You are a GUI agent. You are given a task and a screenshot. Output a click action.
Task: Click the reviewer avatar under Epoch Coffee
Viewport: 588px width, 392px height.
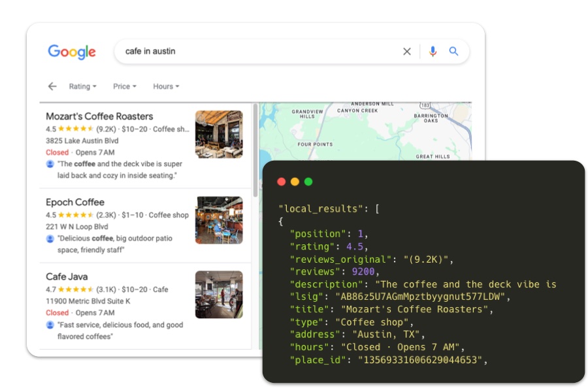(49, 238)
